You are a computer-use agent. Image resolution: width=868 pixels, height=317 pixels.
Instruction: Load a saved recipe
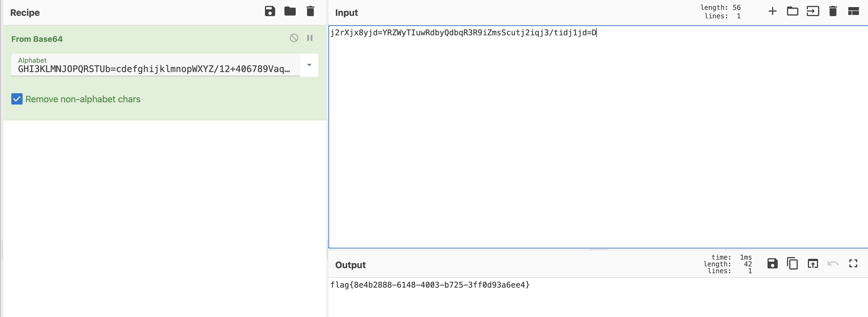[x=290, y=12]
